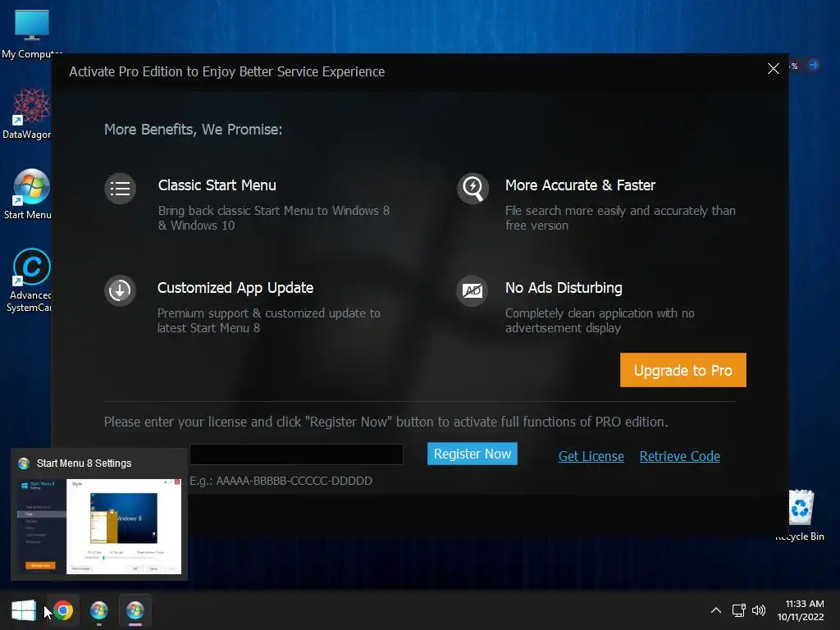The height and width of the screenshot is (630, 840).
Task: Open the clock showing 11:33 AM
Action: click(801, 610)
